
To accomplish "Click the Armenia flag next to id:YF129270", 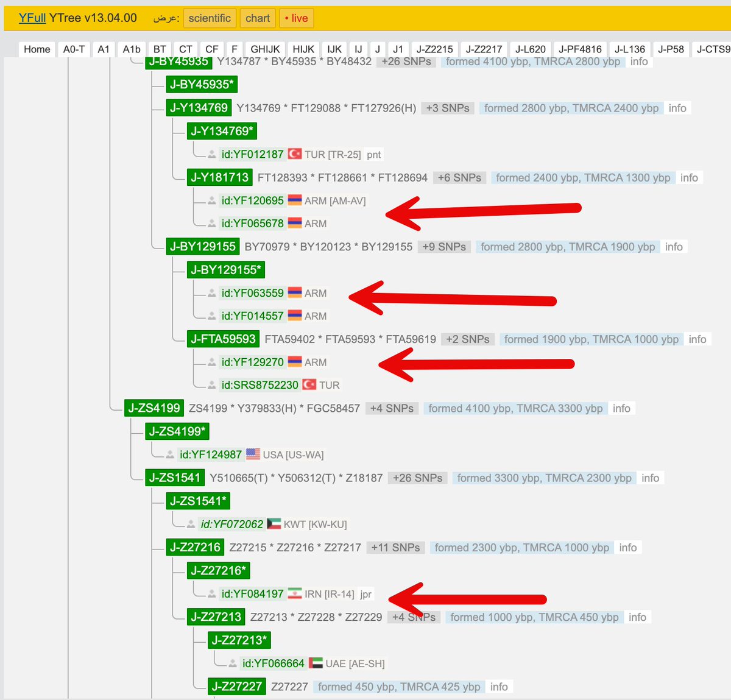I will coord(295,362).
